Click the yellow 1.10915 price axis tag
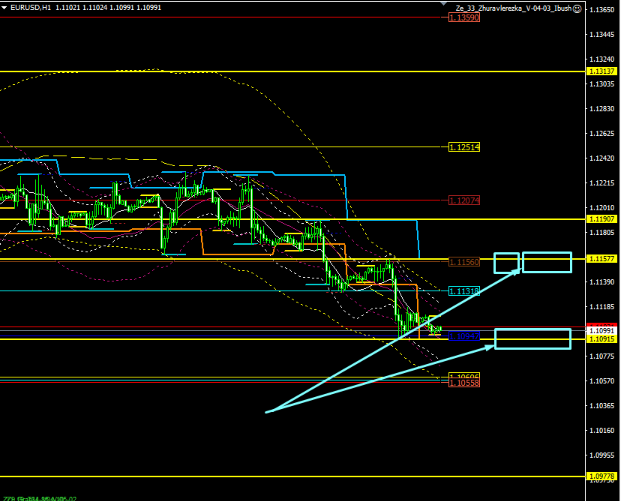Image resolution: width=621 pixels, height=501 pixels. click(602, 339)
